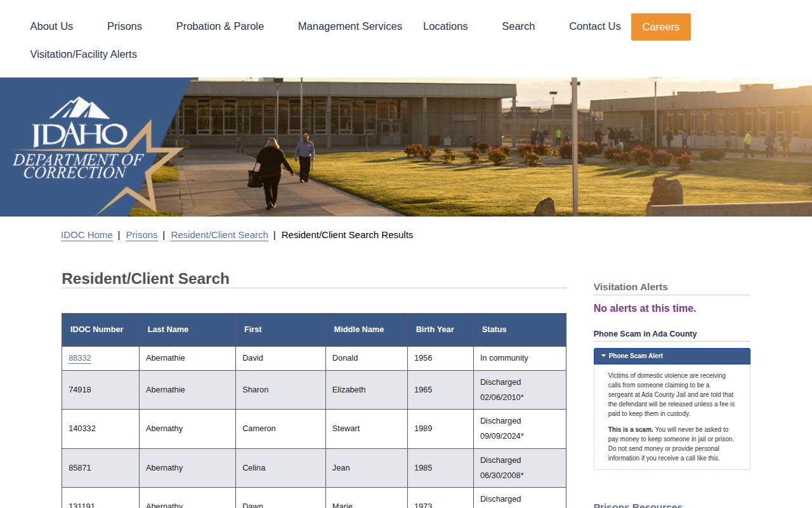Open the About Us menu
Screen dimensions: 812x508
[51, 27]
